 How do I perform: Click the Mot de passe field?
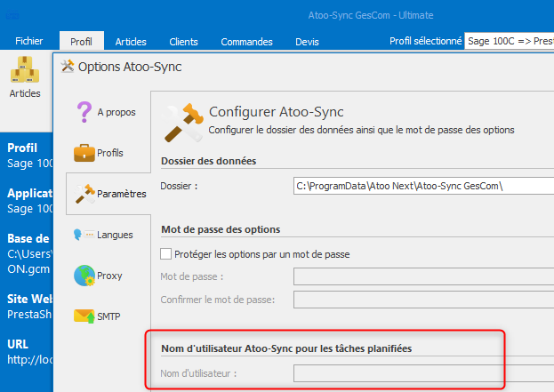point(423,276)
